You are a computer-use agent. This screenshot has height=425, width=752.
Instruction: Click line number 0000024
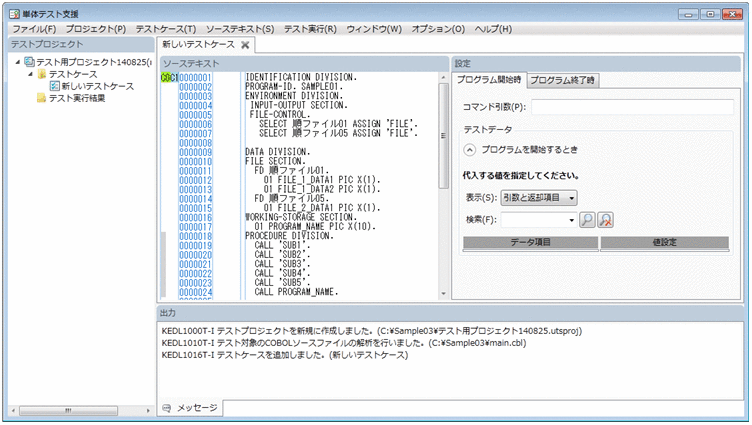tap(195, 293)
